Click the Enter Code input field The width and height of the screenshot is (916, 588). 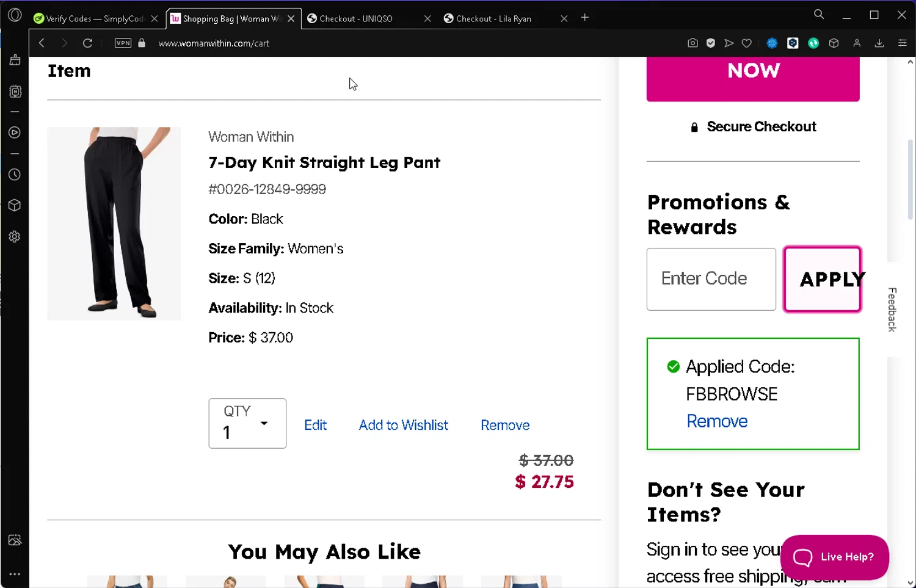pyautogui.click(x=711, y=279)
